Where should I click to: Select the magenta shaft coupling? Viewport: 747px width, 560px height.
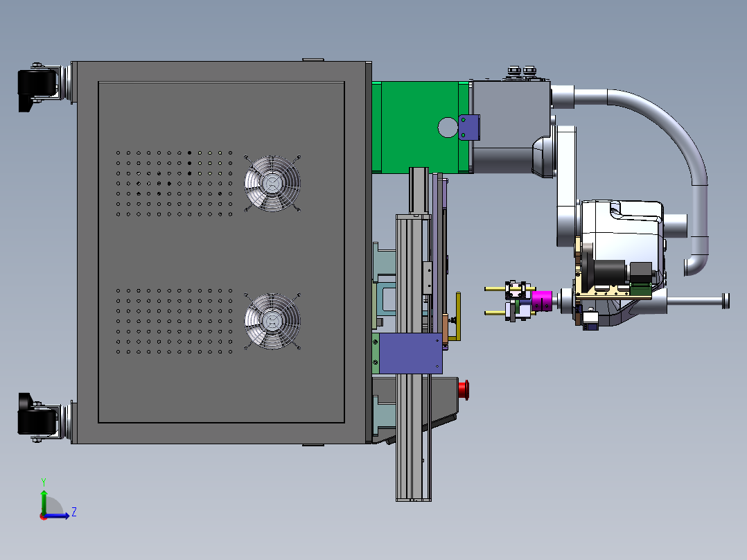click(x=541, y=301)
